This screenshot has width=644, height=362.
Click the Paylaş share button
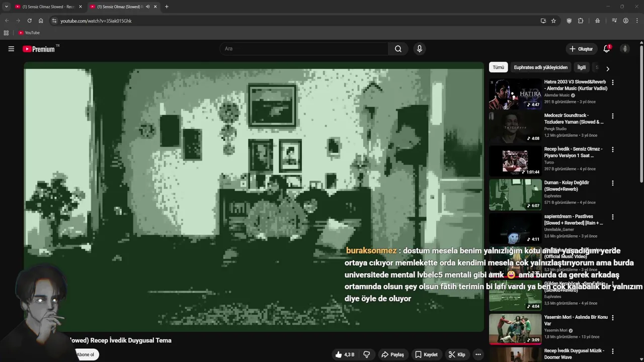[x=392, y=354]
